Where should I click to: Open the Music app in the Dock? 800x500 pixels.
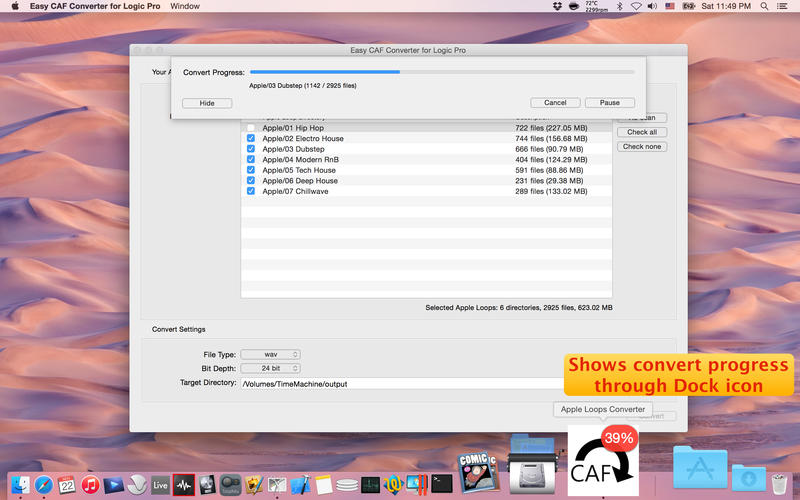click(x=91, y=484)
